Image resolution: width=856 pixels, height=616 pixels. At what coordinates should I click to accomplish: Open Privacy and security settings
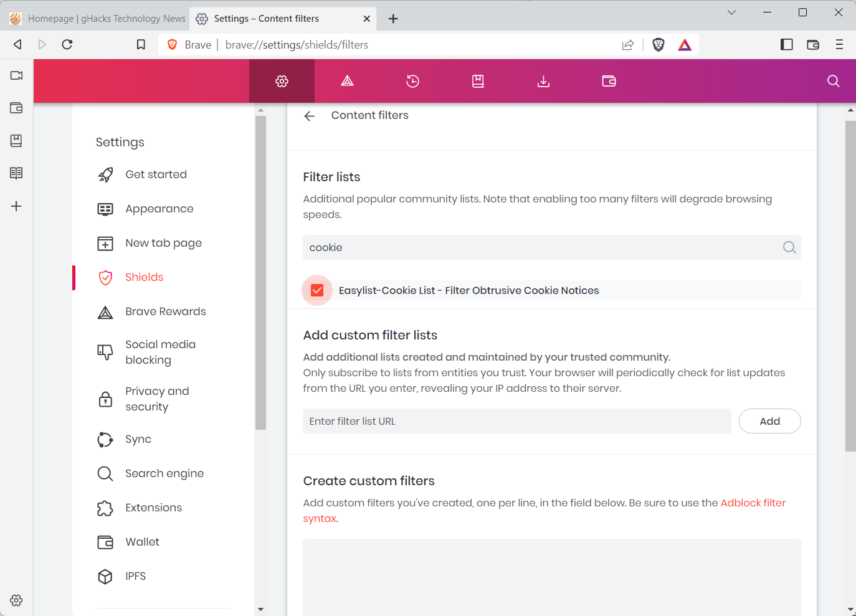(157, 399)
